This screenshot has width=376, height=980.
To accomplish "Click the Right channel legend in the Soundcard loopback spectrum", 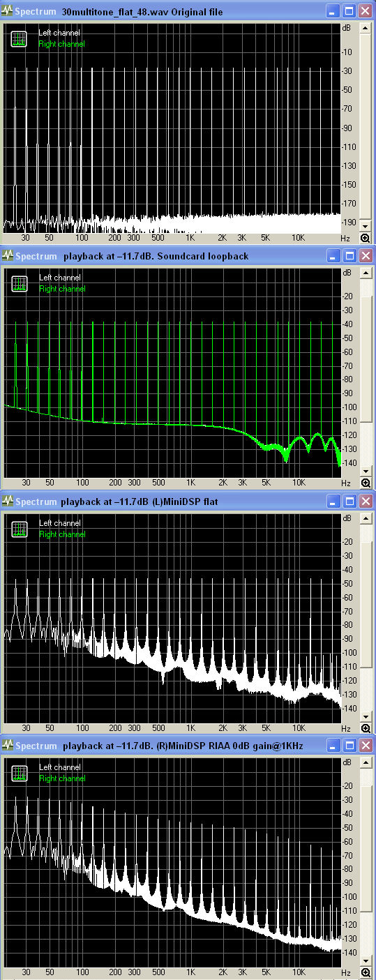I will (x=62, y=289).
